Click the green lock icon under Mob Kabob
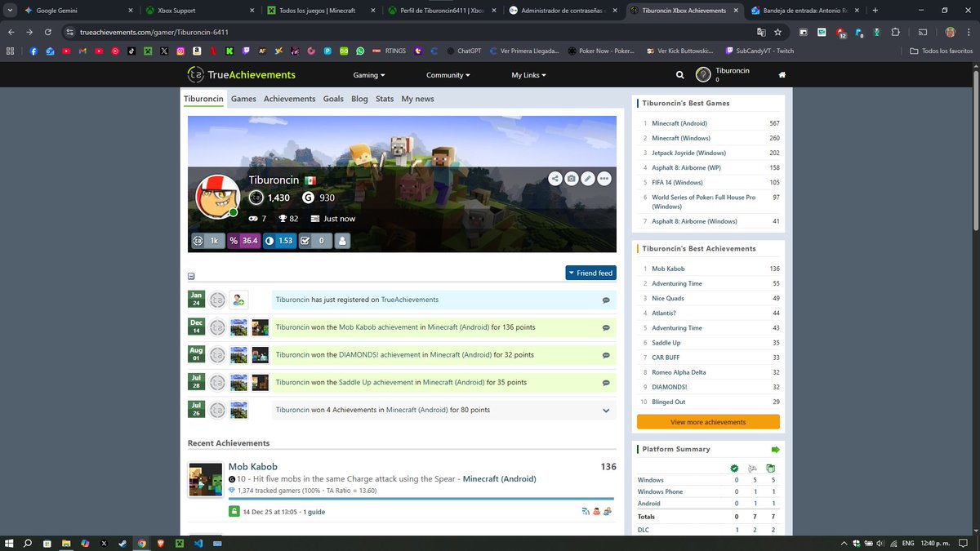This screenshot has height=551, width=980. point(234,512)
